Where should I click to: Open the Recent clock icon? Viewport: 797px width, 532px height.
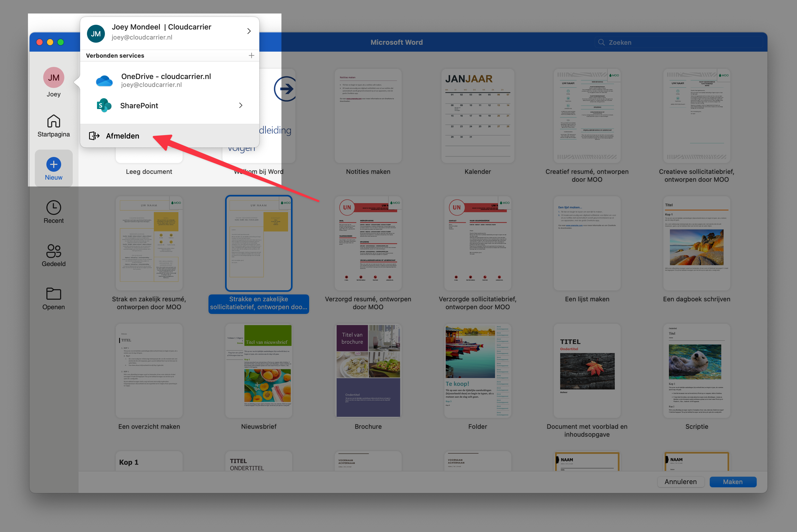tap(54, 208)
